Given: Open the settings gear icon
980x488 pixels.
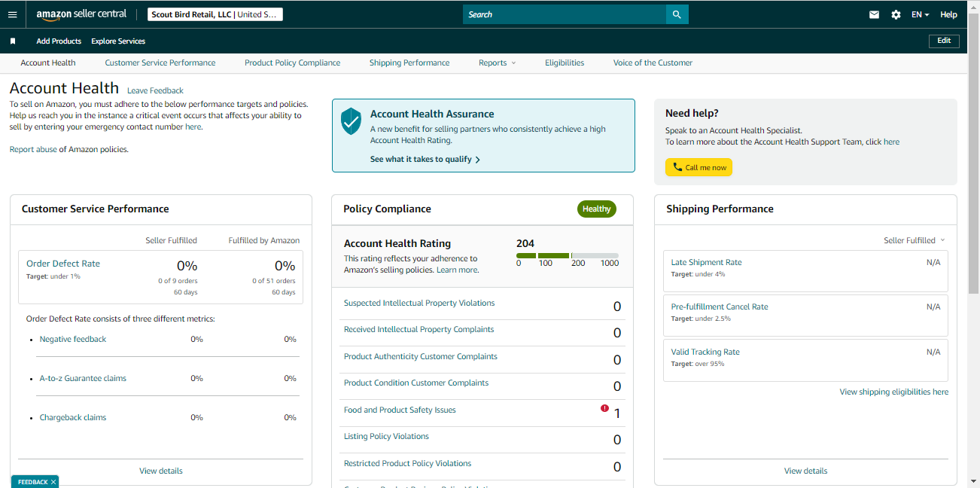Looking at the screenshot, I should [x=896, y=14].
